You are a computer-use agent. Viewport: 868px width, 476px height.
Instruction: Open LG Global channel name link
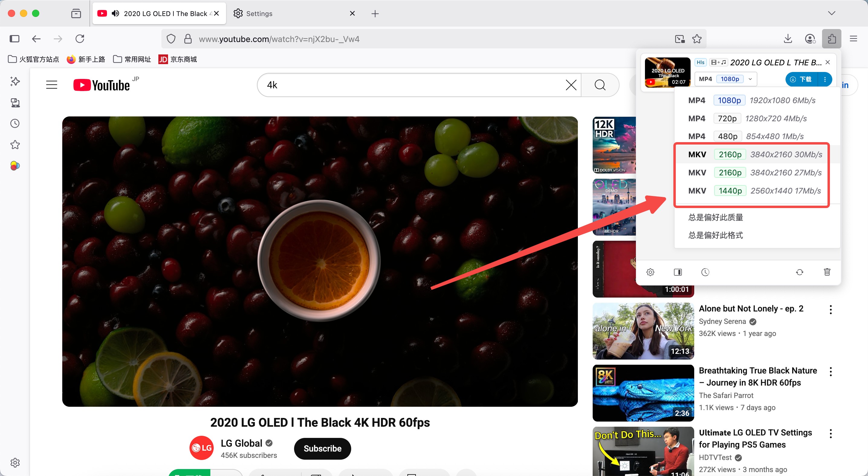coord(241,443)
